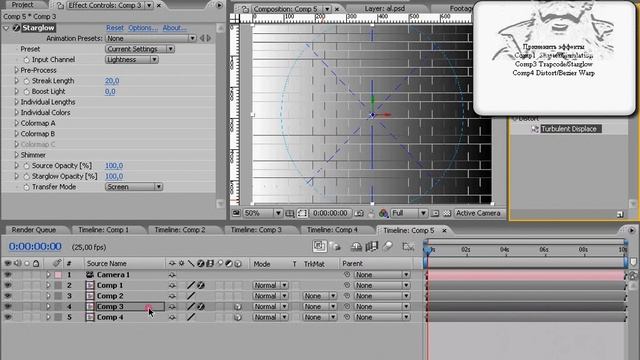Screen dimensions: 640x360
Task: Hide the Comp 1 layer eye
Action: 8,285
